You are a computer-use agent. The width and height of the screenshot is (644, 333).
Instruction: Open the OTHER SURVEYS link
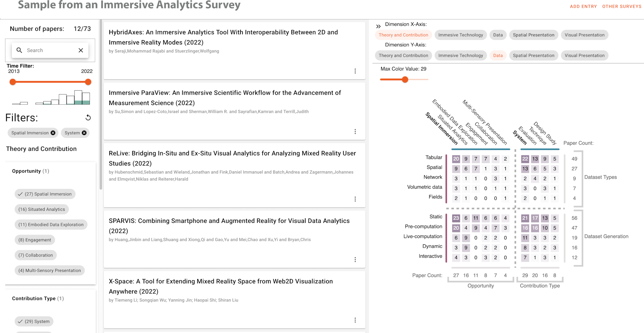tap(622, 6)
